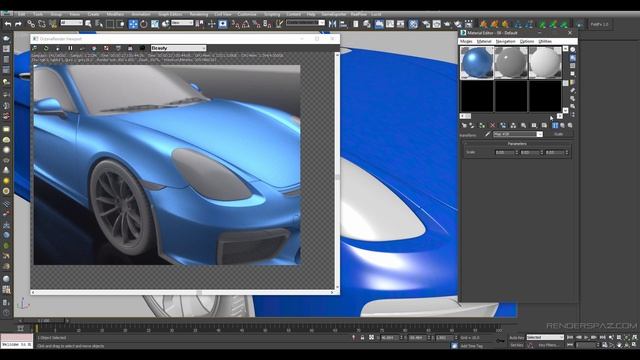
Task: Pause rendering in the OctaneRender viewport
Action: tap(70, 48)
